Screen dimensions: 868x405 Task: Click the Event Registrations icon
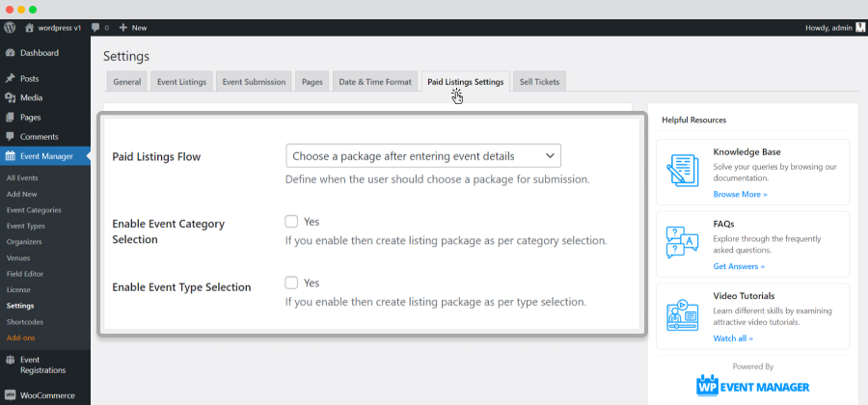tap(10, 361)
